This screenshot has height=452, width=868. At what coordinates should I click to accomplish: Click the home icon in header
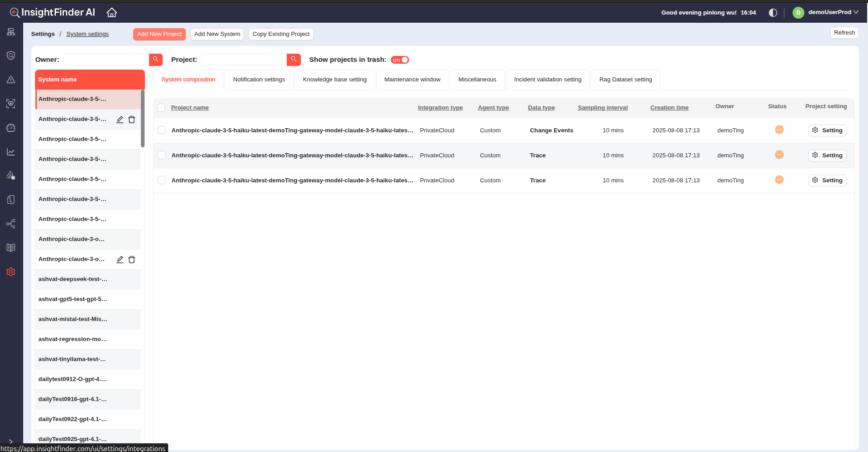coord(112,13)
